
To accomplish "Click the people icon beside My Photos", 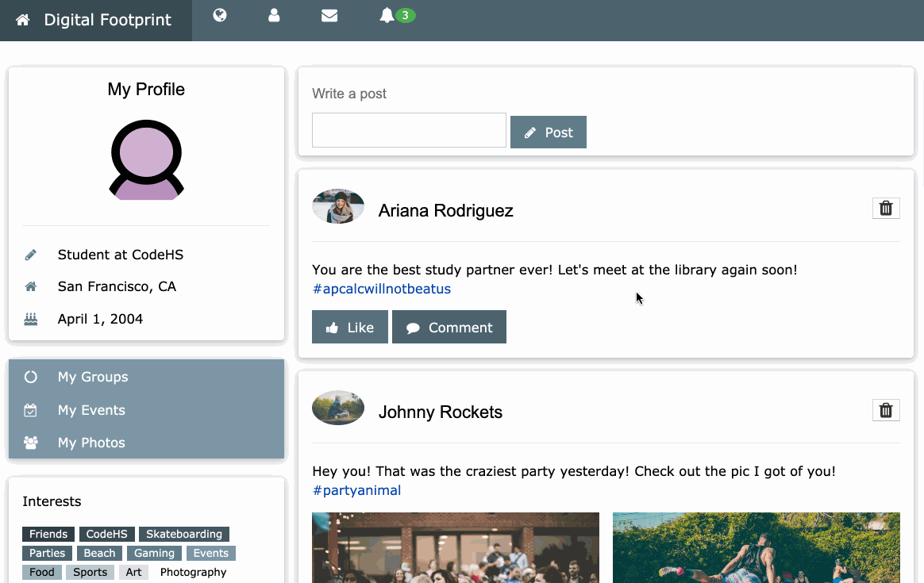I will pyautogui.click(x=31, y=443).
